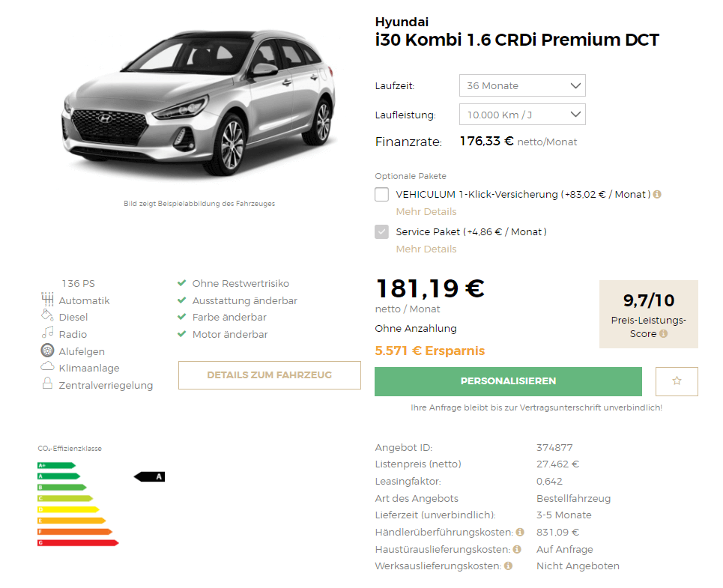Screen dimensions: 723x588
Task: Toggle the Service Paket checkbox
Action: tap(382, 231)
